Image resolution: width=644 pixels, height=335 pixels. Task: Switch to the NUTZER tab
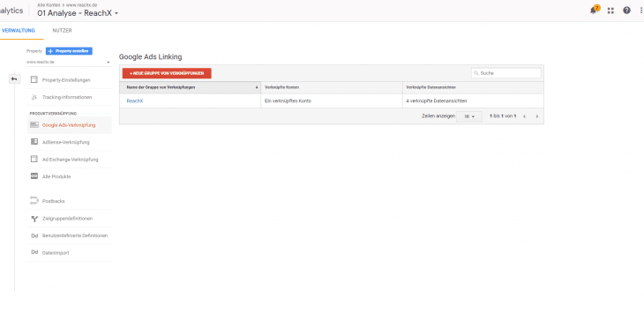(62, 30)
